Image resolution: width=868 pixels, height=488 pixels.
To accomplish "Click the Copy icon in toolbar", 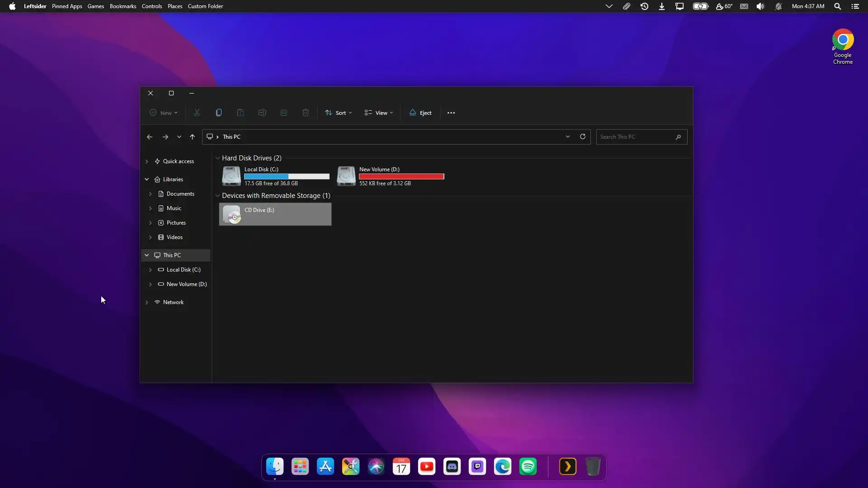I will [219, 113].
